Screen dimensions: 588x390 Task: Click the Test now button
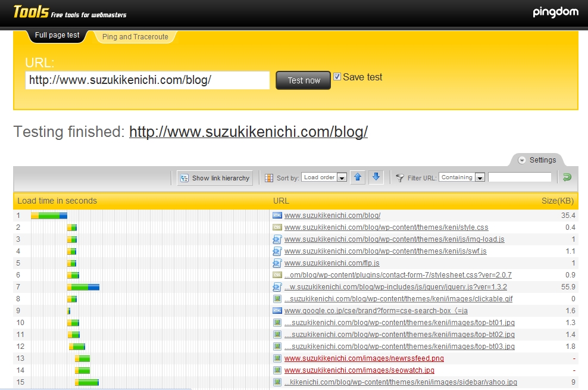point(304,80)
